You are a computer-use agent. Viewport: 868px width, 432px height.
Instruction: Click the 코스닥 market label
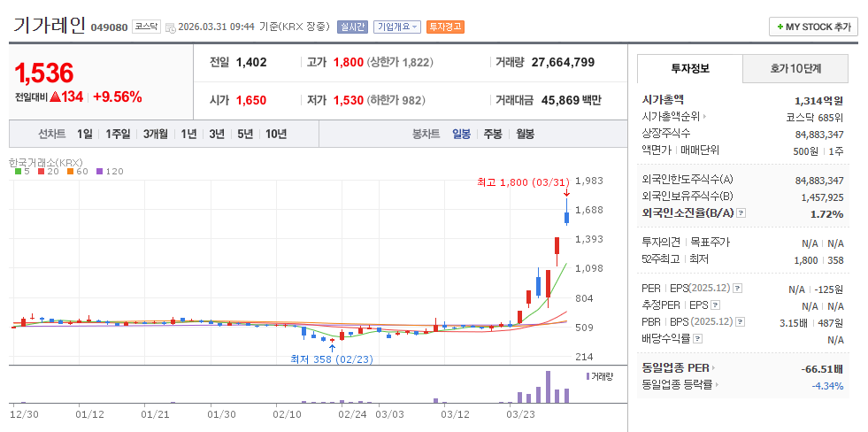click(146, 27)
